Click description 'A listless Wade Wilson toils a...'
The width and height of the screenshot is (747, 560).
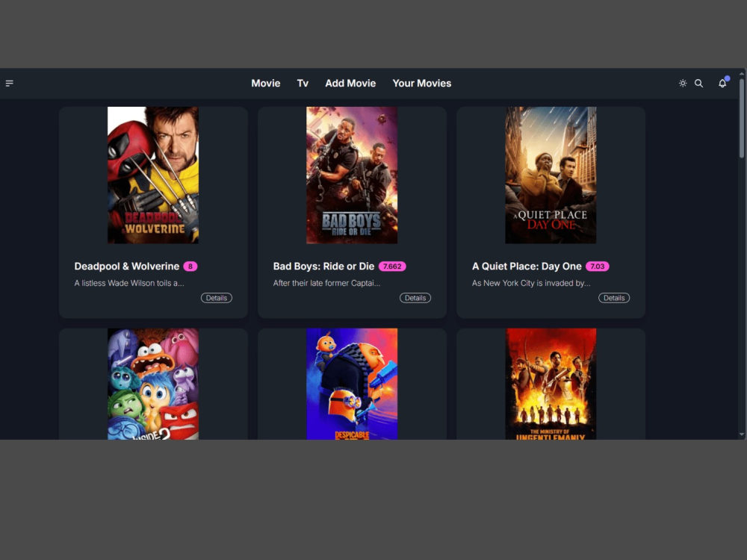click(x=129, y=283)
